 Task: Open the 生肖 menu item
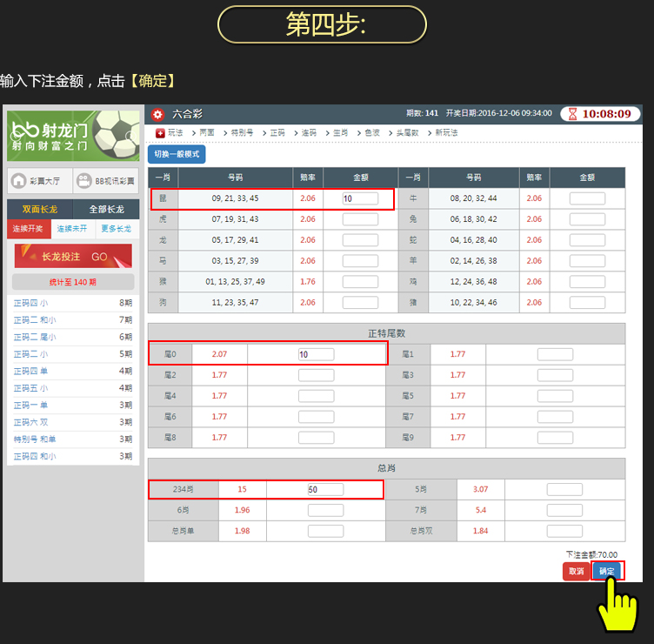339,132
